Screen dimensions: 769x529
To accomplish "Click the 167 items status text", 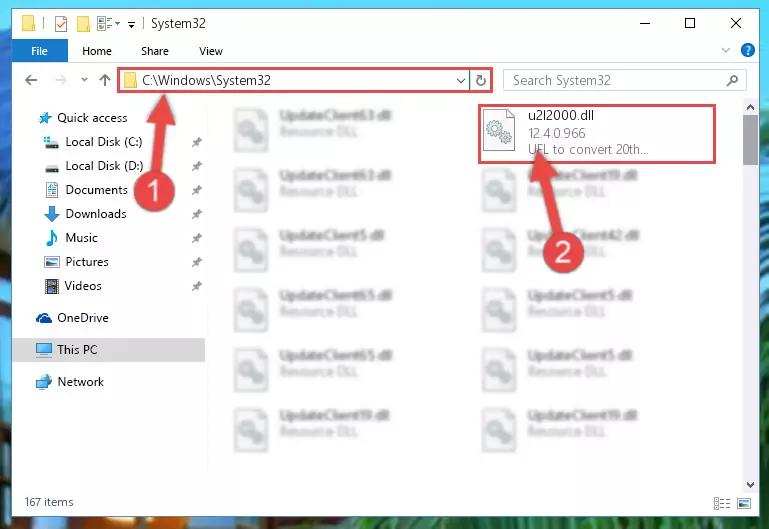I will click(49, 502).
